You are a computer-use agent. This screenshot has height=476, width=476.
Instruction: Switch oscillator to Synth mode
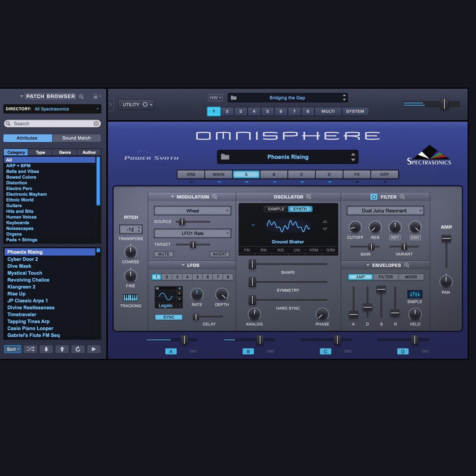coord(300,209)
